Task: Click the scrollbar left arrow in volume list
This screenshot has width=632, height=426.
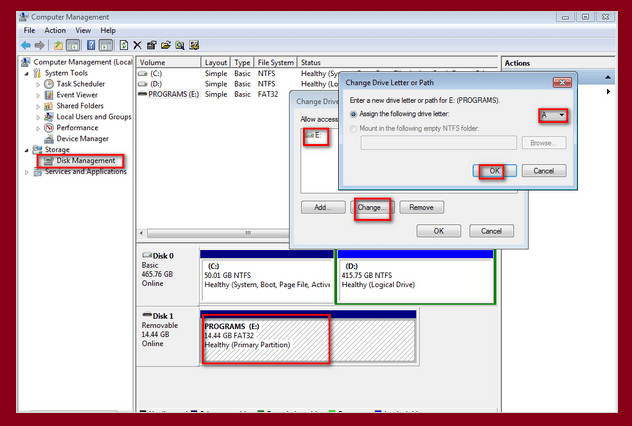Action: (141, 233)
